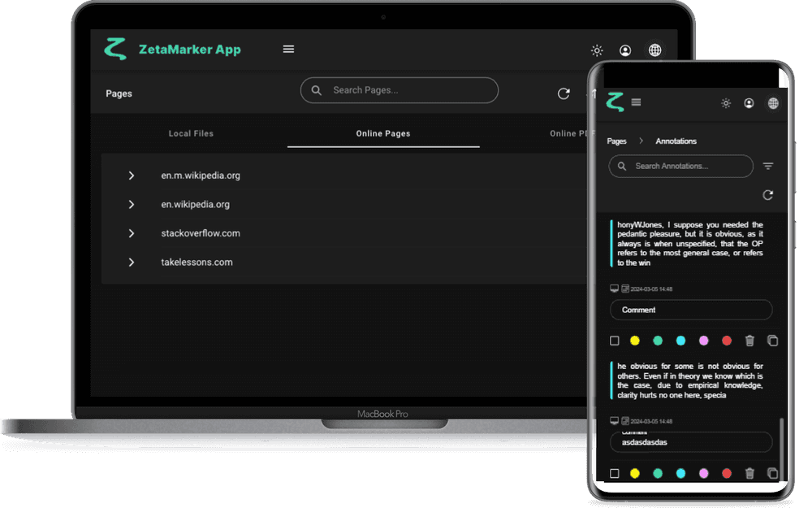Viewport: 812px width, 508px height.
Task: Click the globe language icon on laptop
Action: pyautogui.click(x=654, y=50)
